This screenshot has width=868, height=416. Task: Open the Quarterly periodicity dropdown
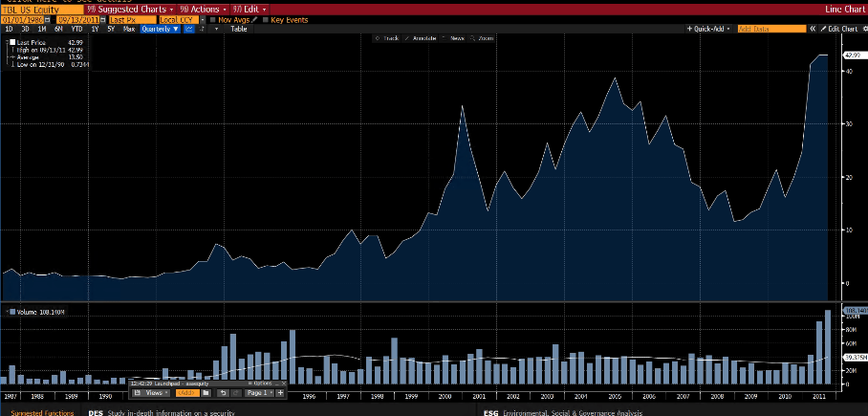[158, 30]
